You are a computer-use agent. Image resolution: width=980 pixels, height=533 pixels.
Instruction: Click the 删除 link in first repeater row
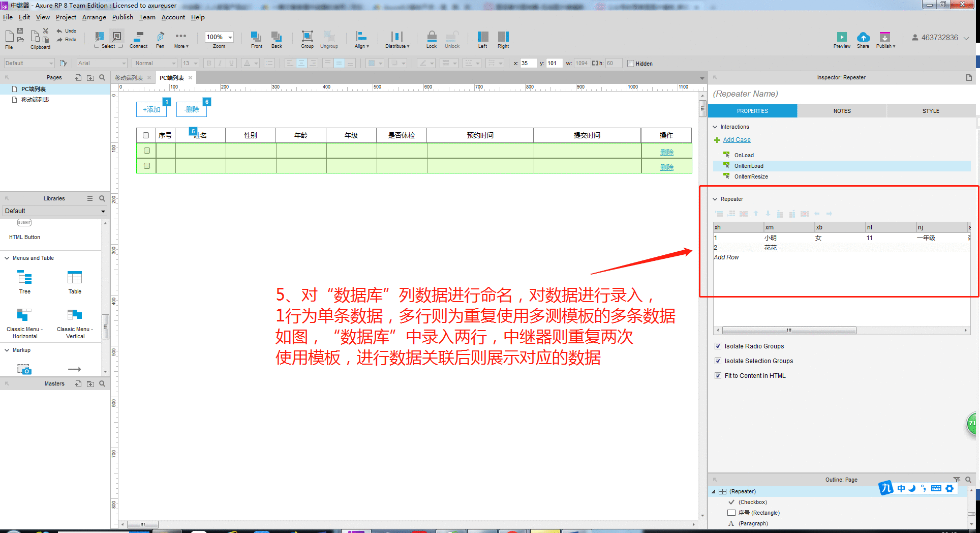click(x=666, y=152)
